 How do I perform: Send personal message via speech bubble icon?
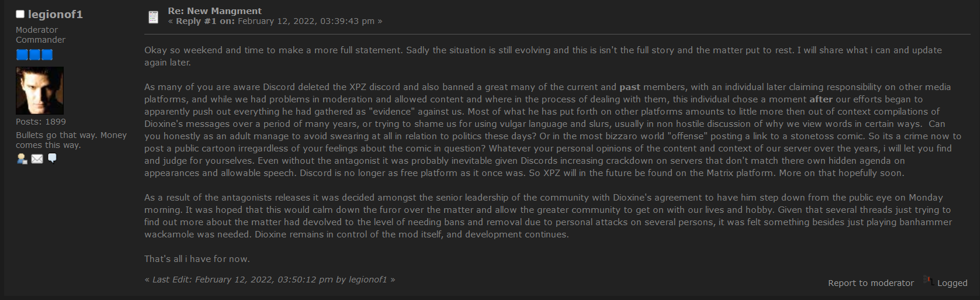[x=52, y=158]
